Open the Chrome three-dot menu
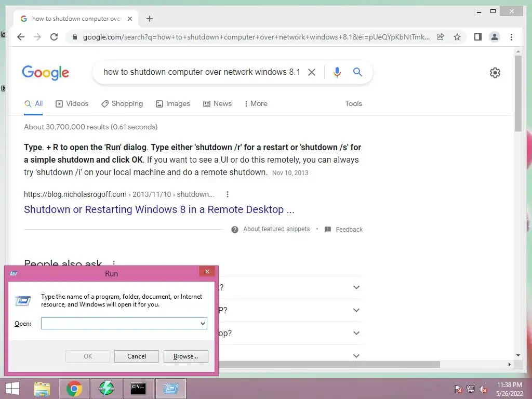532x399 pixels. [x=511, y=37]
